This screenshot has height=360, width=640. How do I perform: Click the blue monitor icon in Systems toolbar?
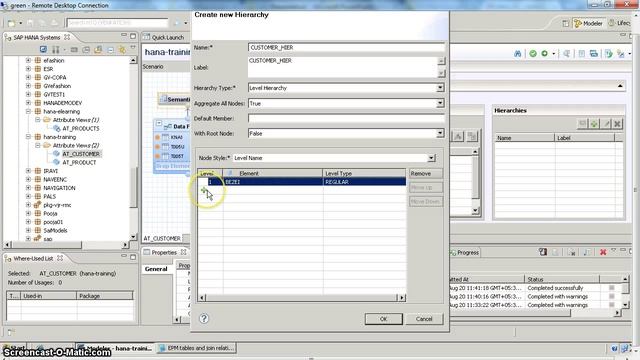[x=43, y=50]
